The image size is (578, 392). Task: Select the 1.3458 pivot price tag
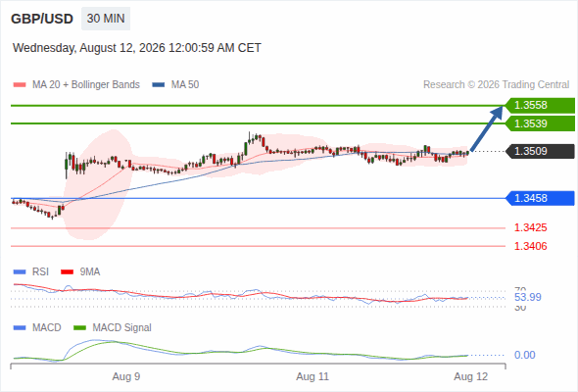click(540, 198)
